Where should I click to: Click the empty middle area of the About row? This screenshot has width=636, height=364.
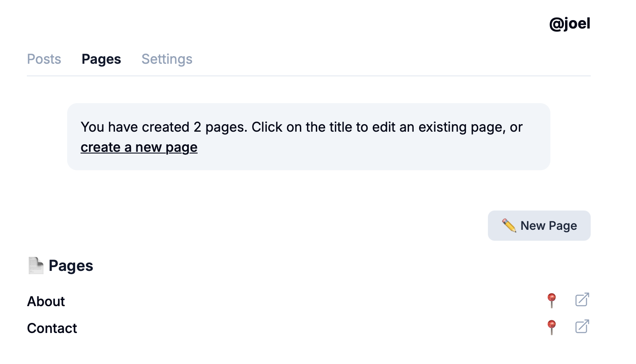click(294, 302)
